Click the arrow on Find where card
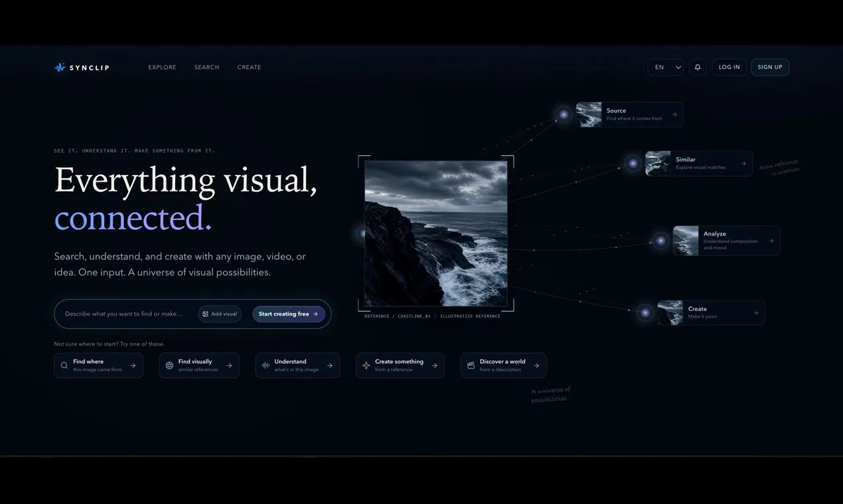The image size is (843, 504). pos(133,365)
